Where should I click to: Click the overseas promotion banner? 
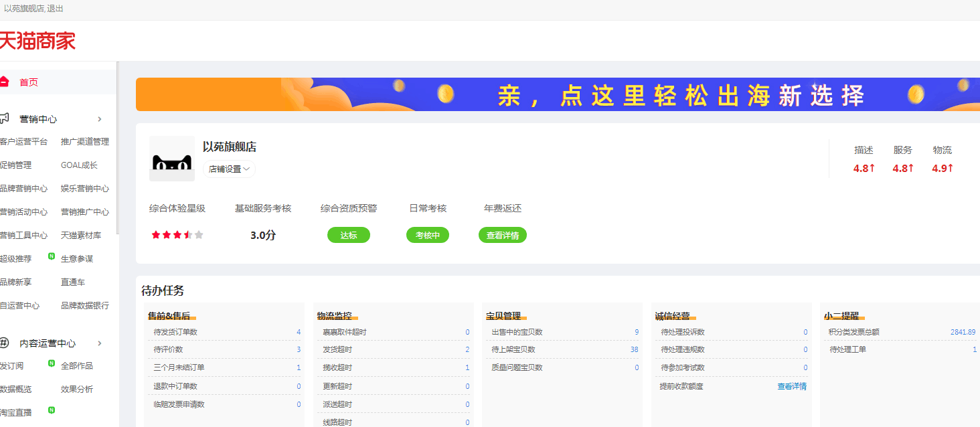pos(558,94)
